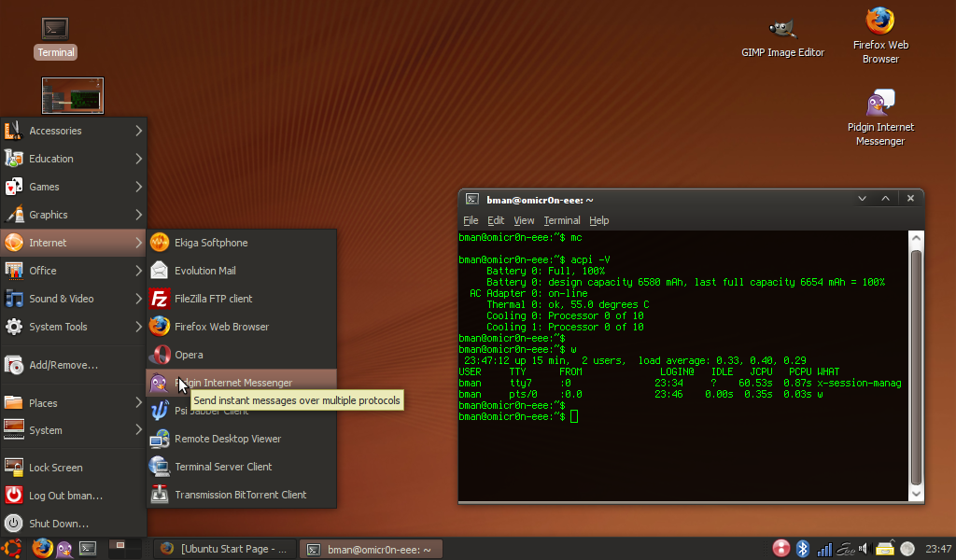
Task: Roll down the terminal window with chevron-down button
Action: [862, 199]
